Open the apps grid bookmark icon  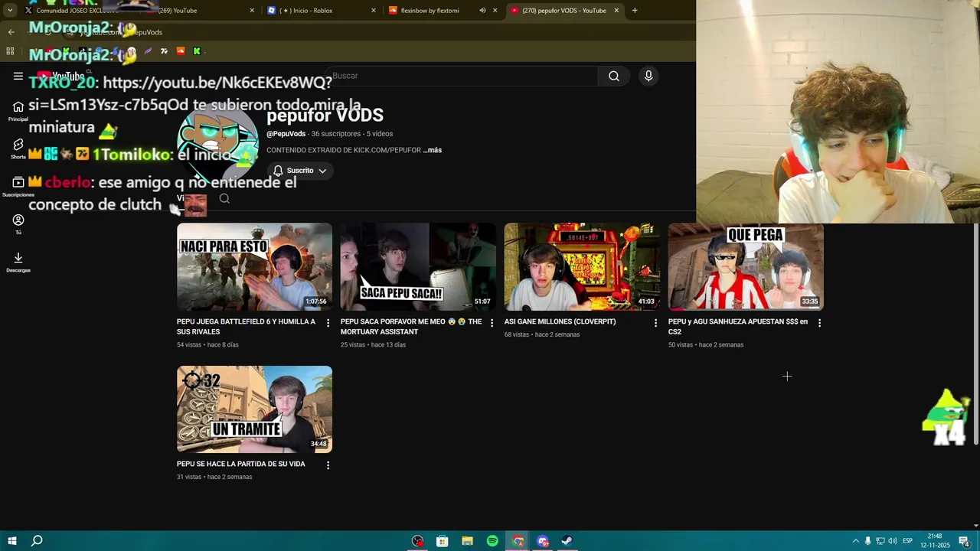[10, 51]
